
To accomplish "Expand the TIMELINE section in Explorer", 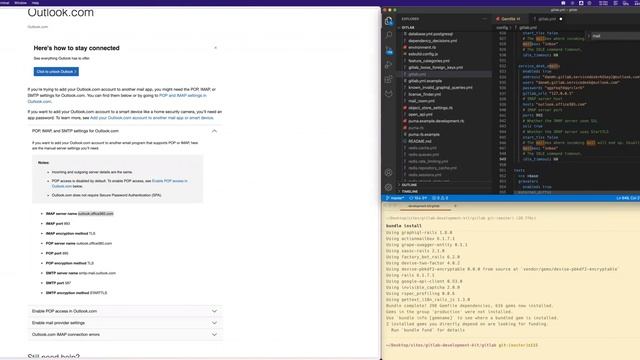I will 409,191.
